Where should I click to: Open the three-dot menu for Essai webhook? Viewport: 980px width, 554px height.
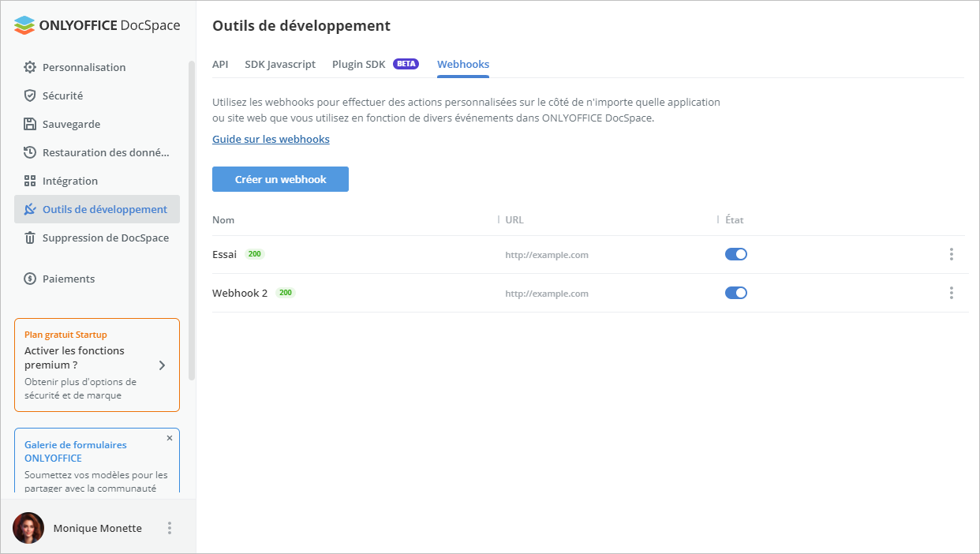click(951, 254)
